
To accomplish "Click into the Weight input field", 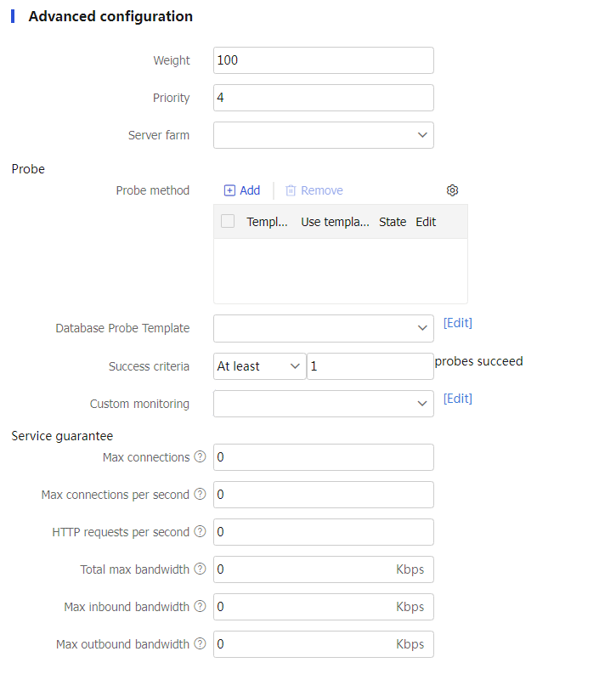I will (x=323, y=60).
